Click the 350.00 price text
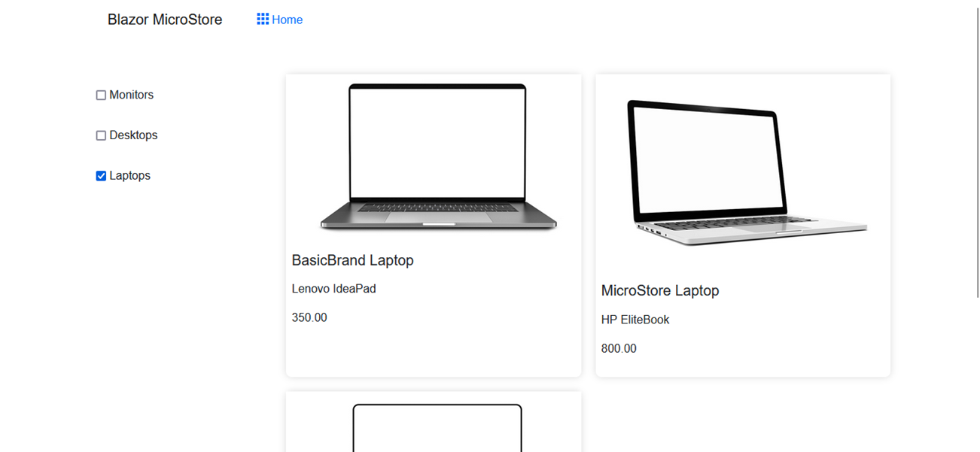Viewport: 980px width, 452px height. click(x=309, y=317)
